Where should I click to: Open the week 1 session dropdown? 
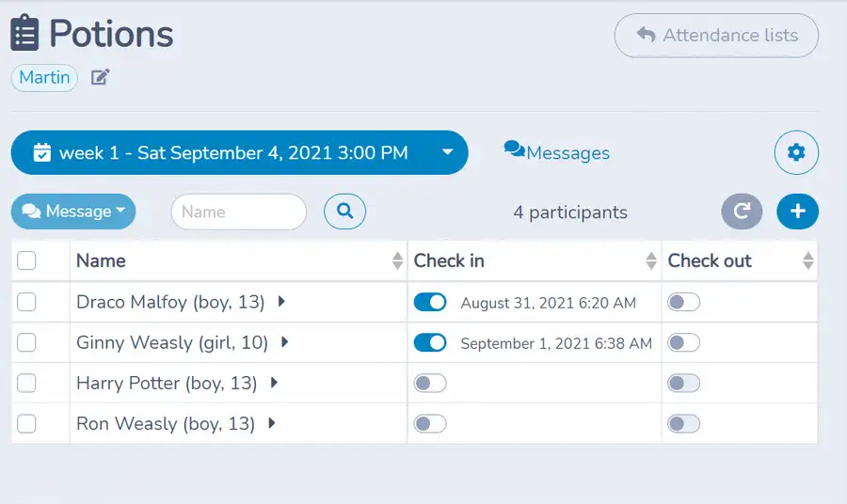[x=239, y=152]
